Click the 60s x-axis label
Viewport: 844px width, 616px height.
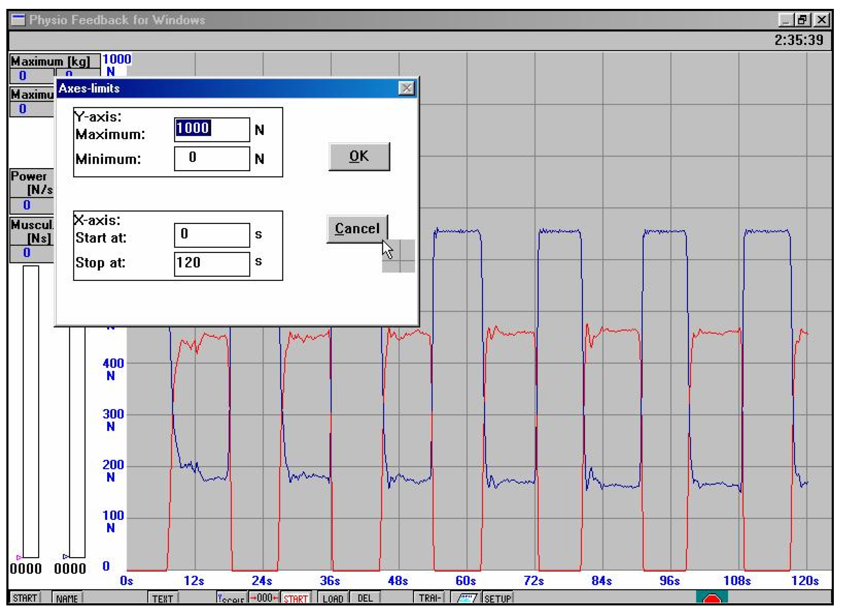pos(466,580)
